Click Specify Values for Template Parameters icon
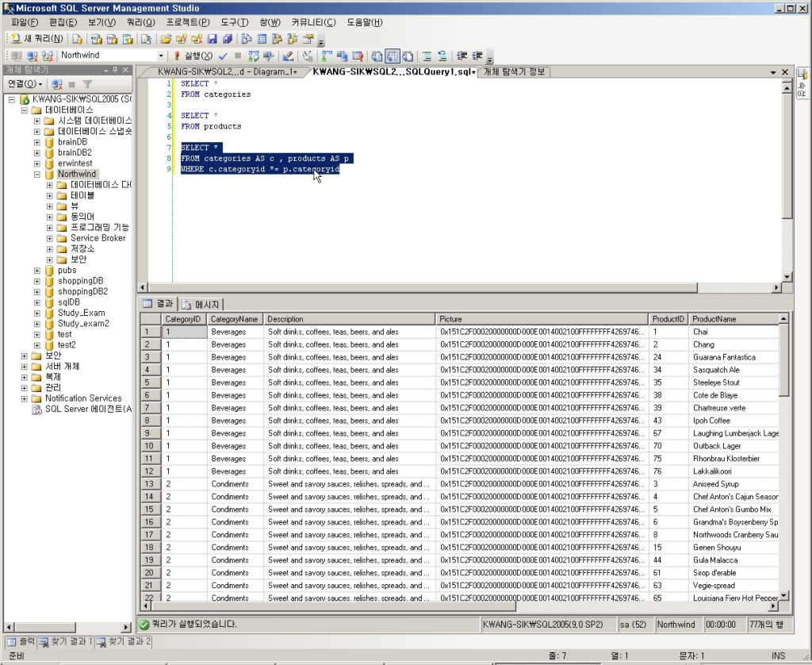The image size is (812, 665). 308,56
